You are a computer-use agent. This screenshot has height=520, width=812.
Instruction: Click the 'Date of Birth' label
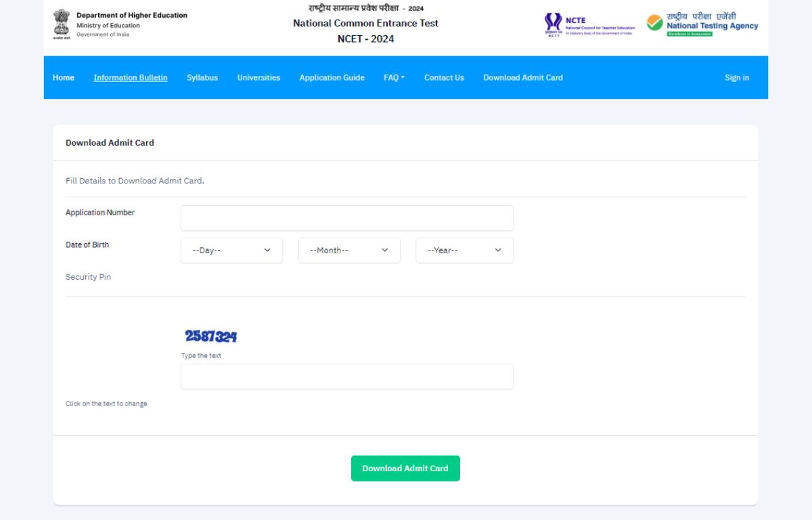click(87, 244)
